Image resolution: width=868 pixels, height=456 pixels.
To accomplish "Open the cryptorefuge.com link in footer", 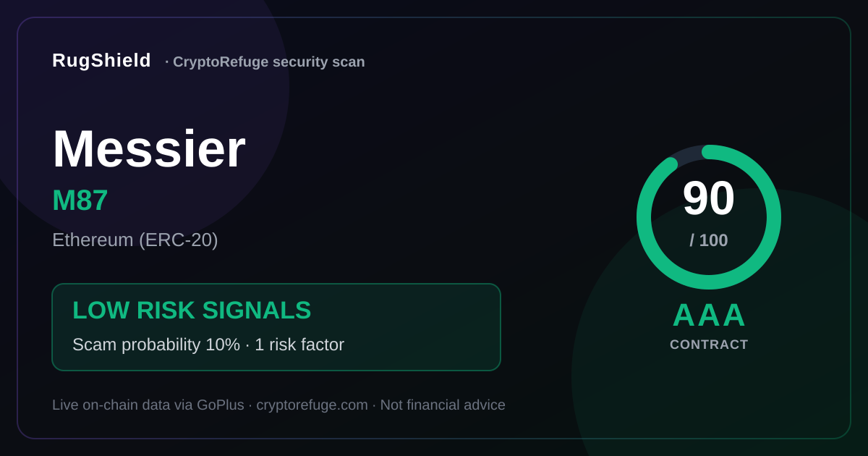I will point(312,405).
